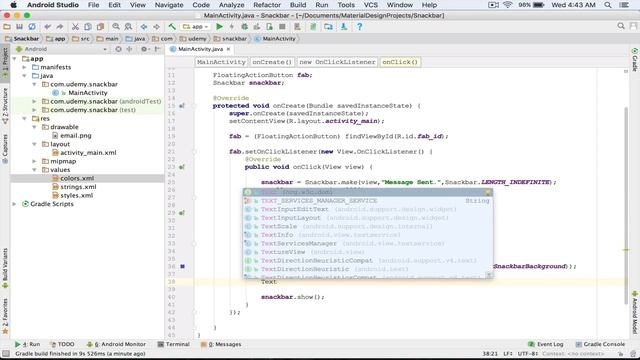Open the Android Monitor tool window
This screenshot has height=360, width=640.
point(116,344)
